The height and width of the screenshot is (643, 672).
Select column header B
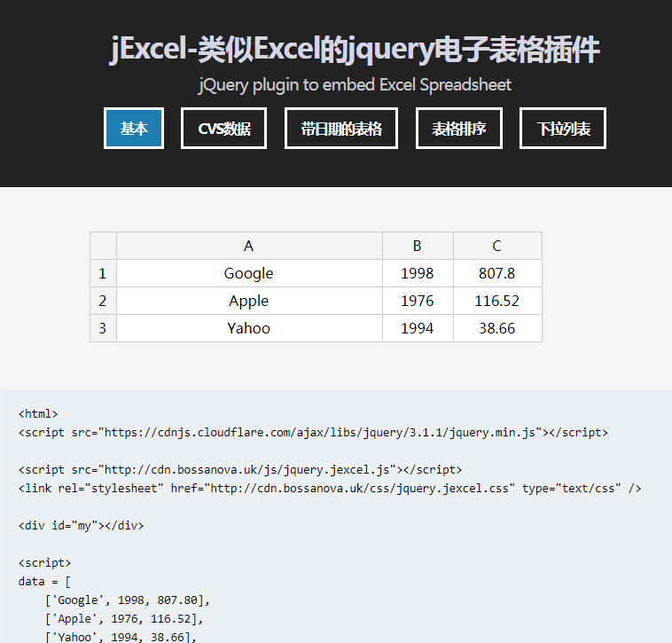[418, 246]
